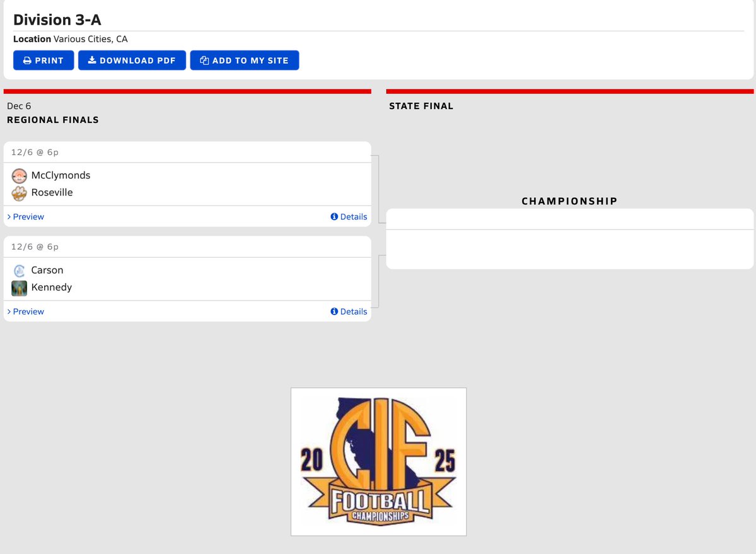Click the '12/6 @ 6p' time above Carson
756x554 pixels.
pyautogui.click(x=35, y=246)
